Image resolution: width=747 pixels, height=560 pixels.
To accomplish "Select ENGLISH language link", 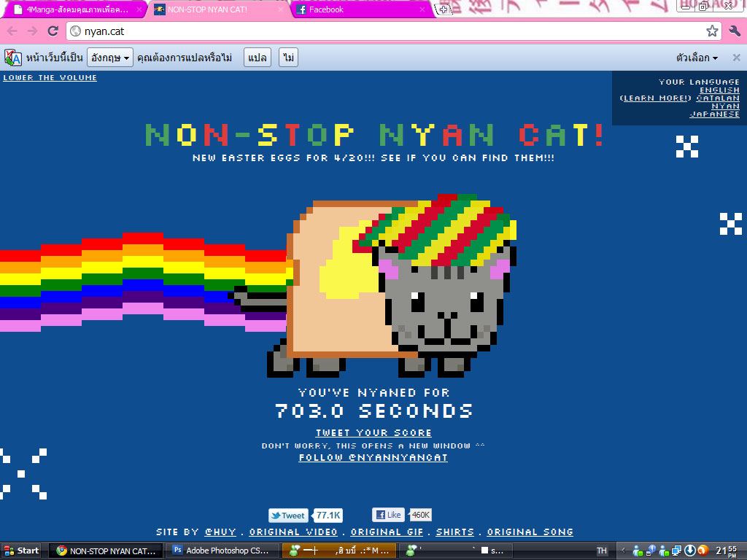I will 719,90.
